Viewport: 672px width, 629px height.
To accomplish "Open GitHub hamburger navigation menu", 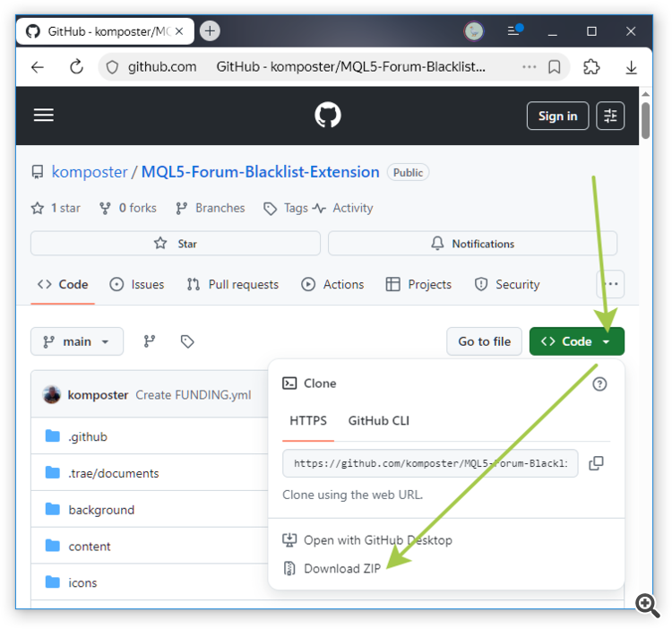I will (44, 115).
